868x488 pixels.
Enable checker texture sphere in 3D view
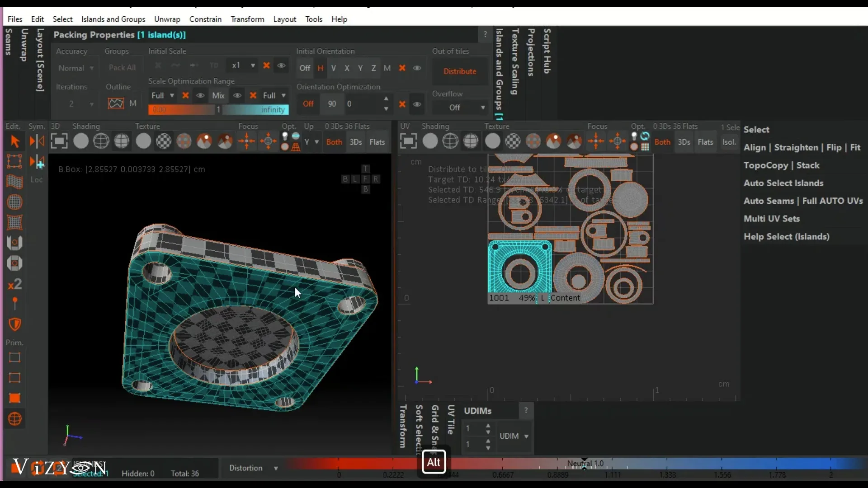tap(164, 142)
